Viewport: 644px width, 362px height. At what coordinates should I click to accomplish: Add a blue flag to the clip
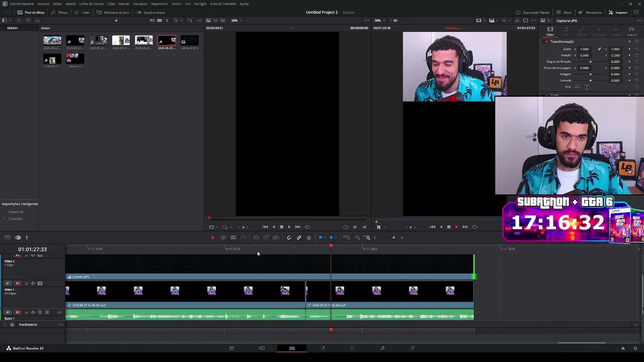(x=320, y=237)
